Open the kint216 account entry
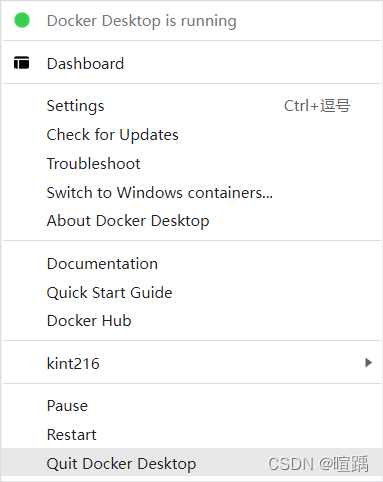 pos(192,363)
